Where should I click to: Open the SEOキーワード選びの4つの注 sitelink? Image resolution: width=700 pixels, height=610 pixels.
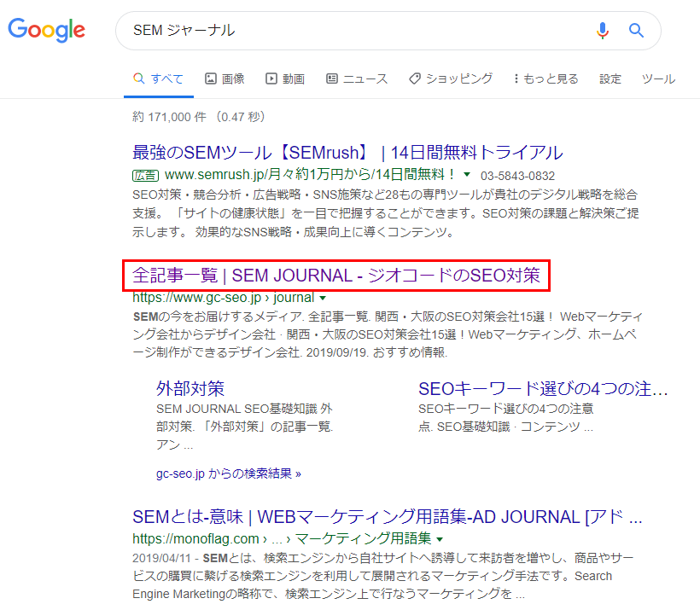pyautogui.click(x=543, y=389)
